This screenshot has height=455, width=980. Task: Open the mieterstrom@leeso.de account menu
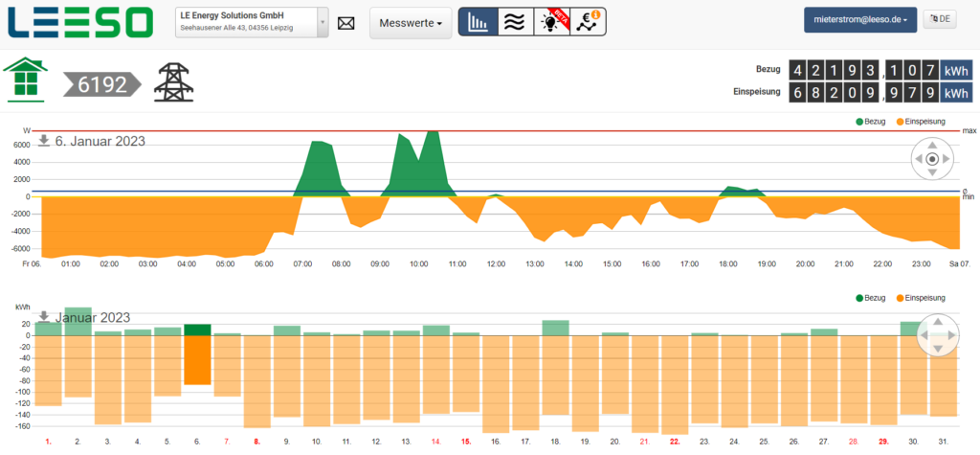tap(858, 18)
